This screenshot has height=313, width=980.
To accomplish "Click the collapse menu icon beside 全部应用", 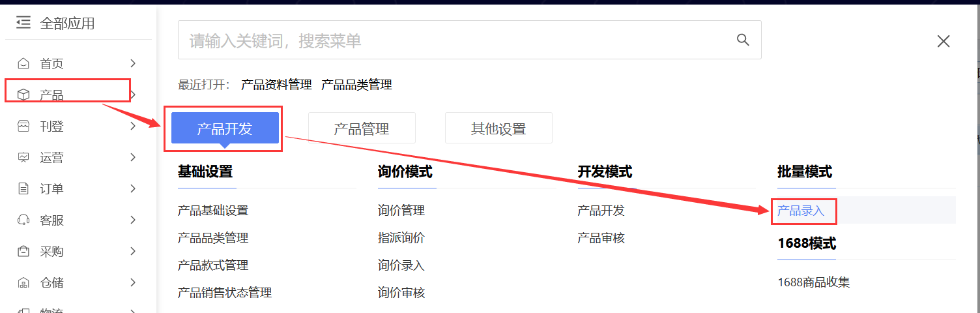I will click(23, 23).
